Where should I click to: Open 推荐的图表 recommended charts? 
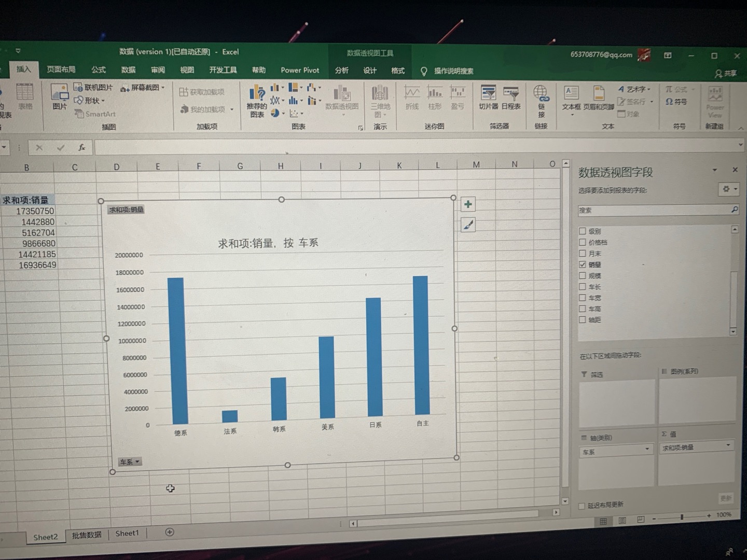[x=257, y=101]
